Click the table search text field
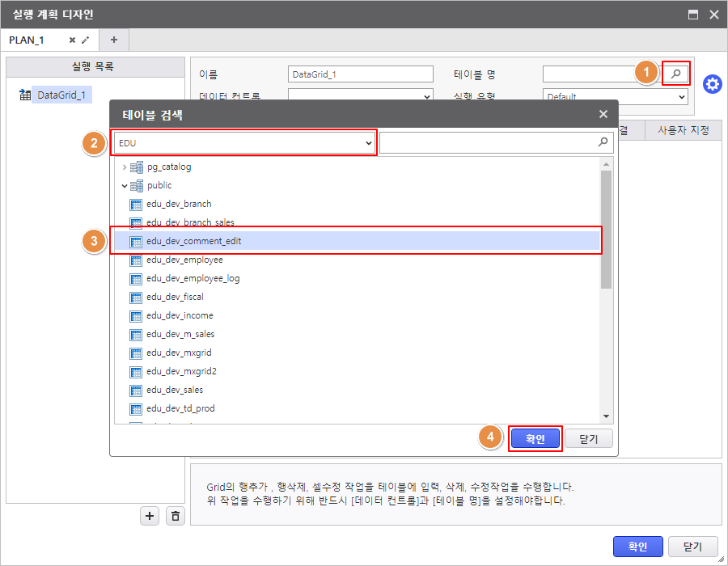The height and width of the screenshot is (566, 728). click(488, 142)
